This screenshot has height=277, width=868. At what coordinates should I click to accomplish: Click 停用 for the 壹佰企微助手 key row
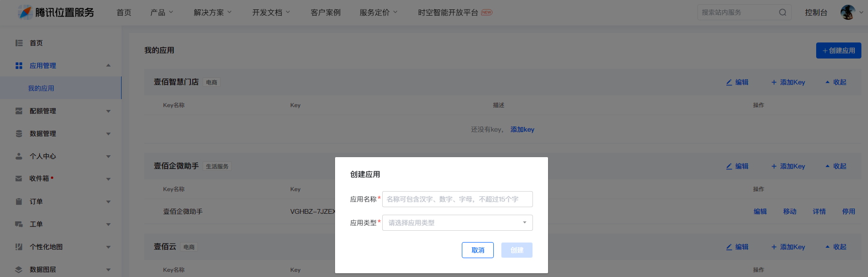coord(849,211)
